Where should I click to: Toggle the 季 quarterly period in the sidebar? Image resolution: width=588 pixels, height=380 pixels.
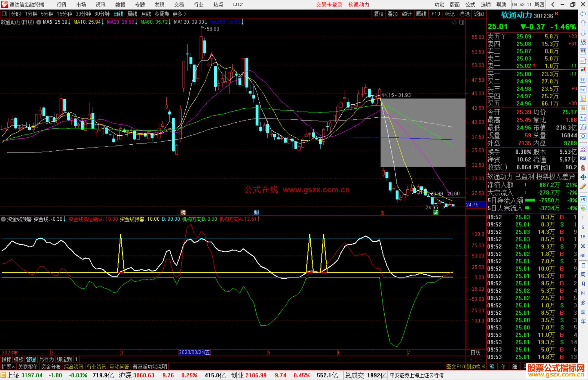pyautogui.click(x=583, y=312)
